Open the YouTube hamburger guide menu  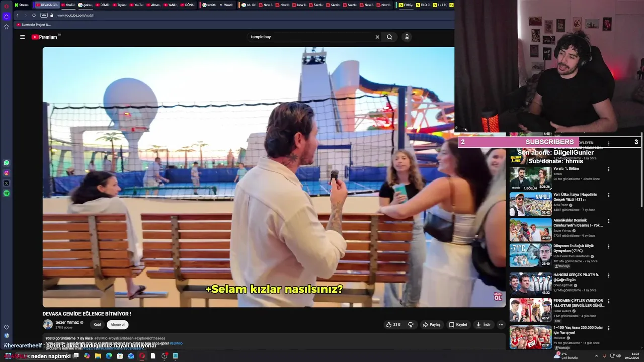(x=22, y=37)
